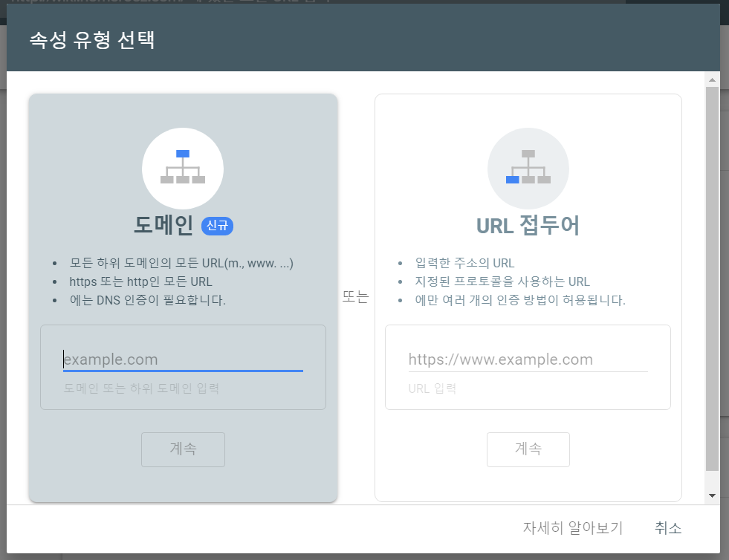729x560 pixels.
Task: Select the 도메인 heading text
Action: pyautogui.click(x=163, y=225)
